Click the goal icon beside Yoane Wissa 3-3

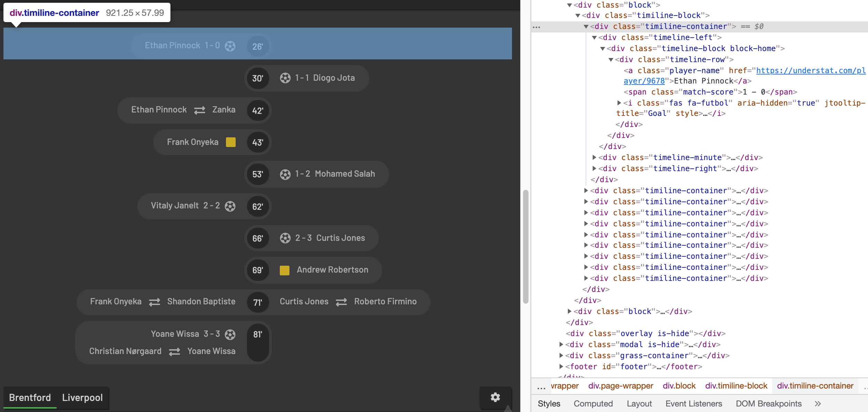(230, 334)
